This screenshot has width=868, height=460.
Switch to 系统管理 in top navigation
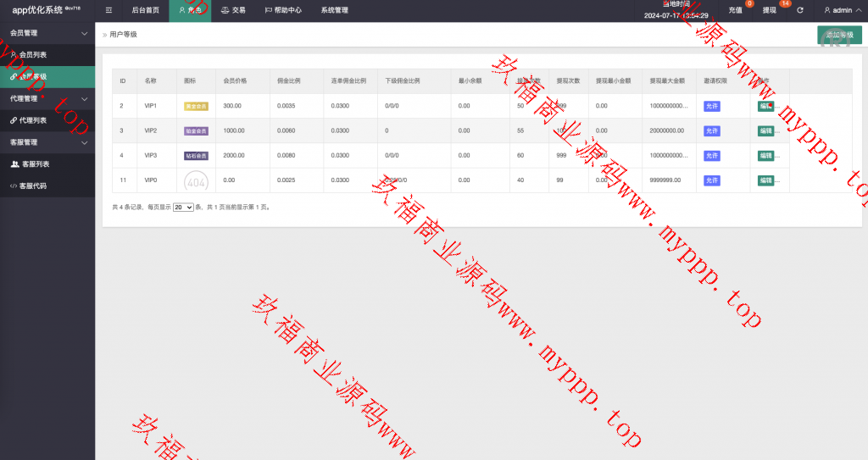[334, 10]
